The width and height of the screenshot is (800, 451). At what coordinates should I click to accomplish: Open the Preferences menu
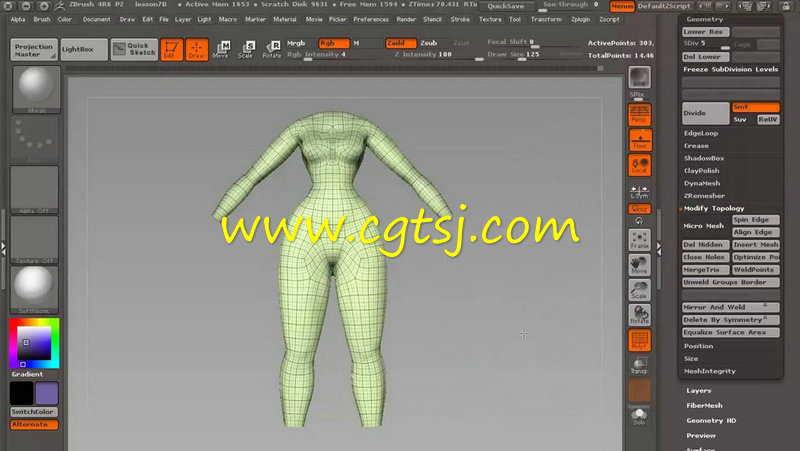click(371, 19)
